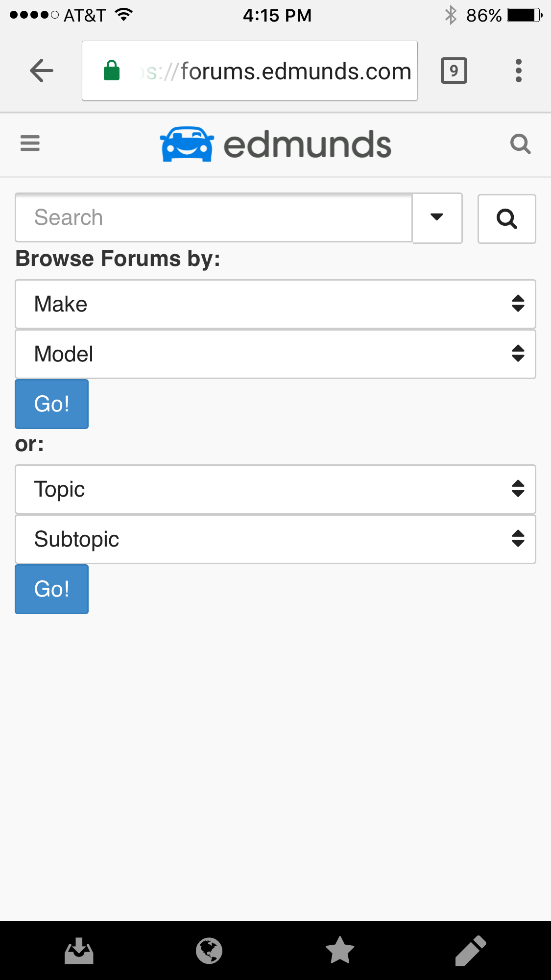Click Go! below the Model selector
This screenshot has width=551, height=980.
52,404
